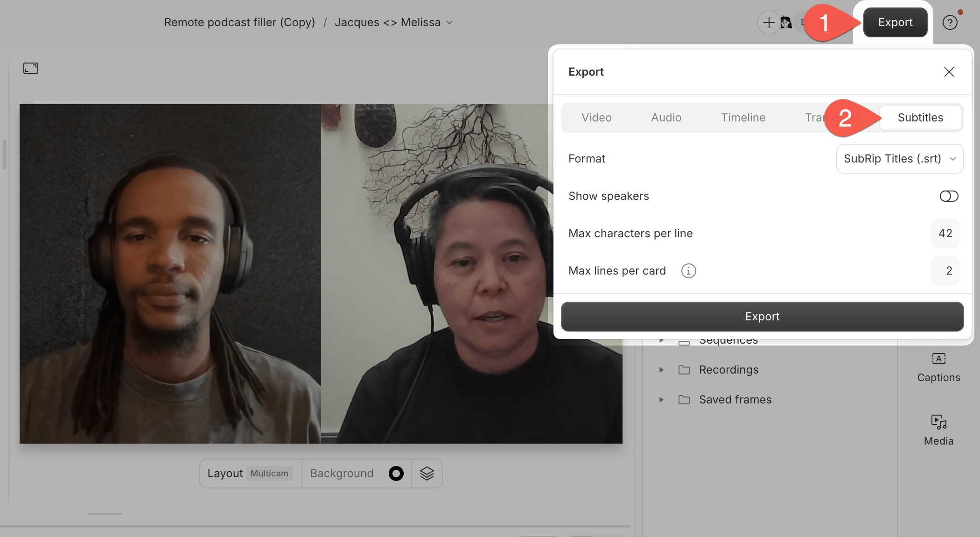The image size is (980, 537).
Task: Click the Export button in top bar
Action: coord(895,22)
